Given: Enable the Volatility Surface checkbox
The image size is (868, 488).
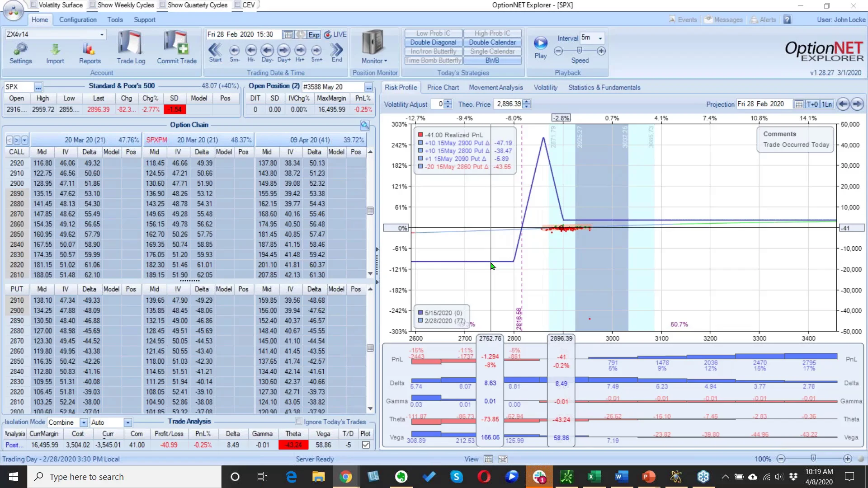Looking at the screenshot, I should coord(34,5).
